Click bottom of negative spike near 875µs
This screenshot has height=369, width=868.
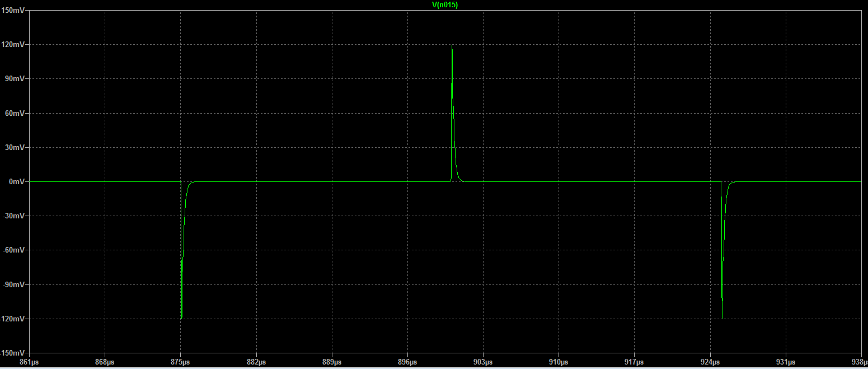coord(181,317)
